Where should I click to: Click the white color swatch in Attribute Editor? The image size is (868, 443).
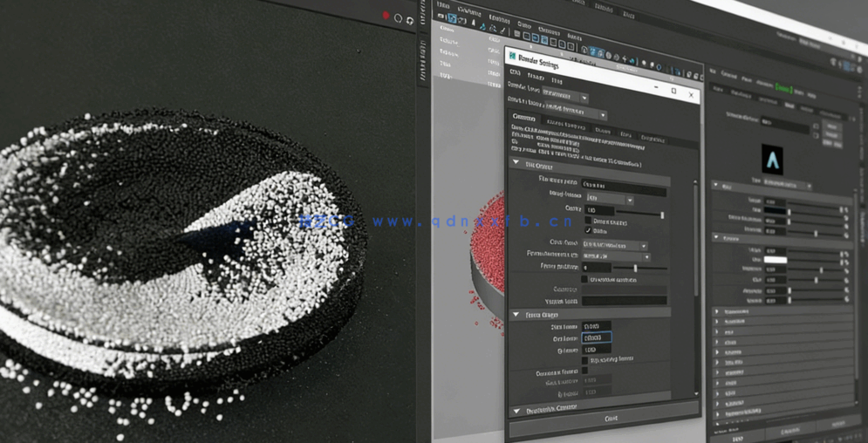click(x=776, y=260)
